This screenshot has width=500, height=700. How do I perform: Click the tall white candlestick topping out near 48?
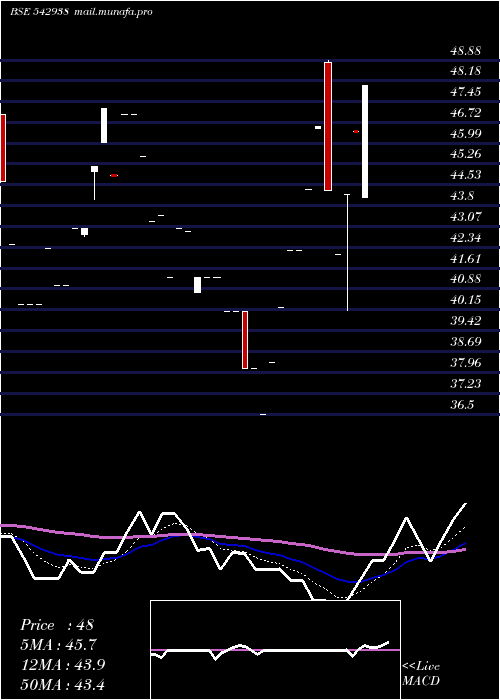[365, 141]
